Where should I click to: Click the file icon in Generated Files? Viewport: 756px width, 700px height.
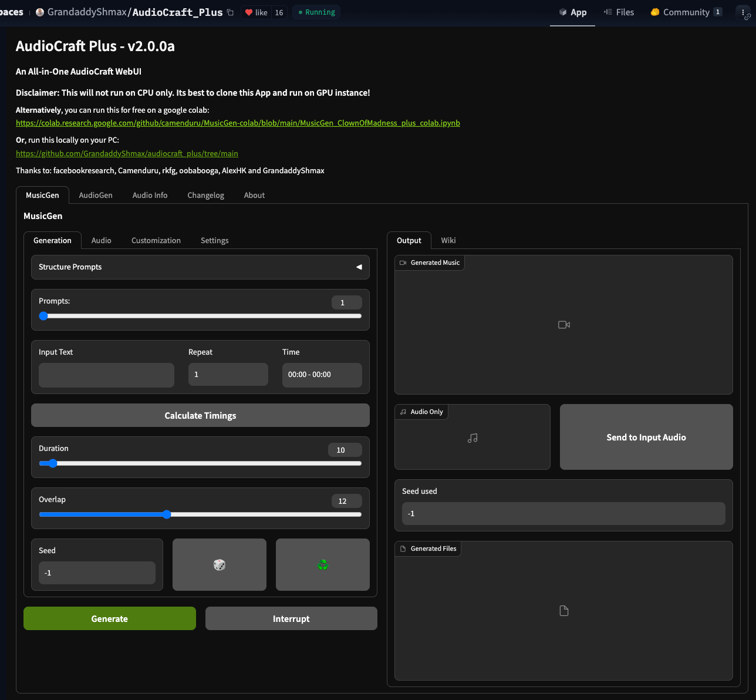pos(564,611)
